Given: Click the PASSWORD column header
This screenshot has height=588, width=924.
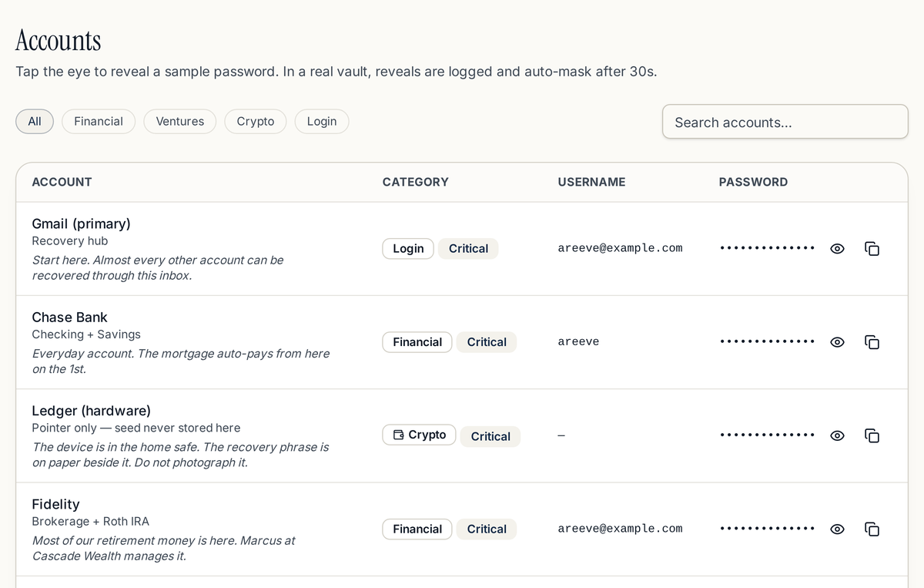Looking at the screenshot, I should (x=753, y=182).
